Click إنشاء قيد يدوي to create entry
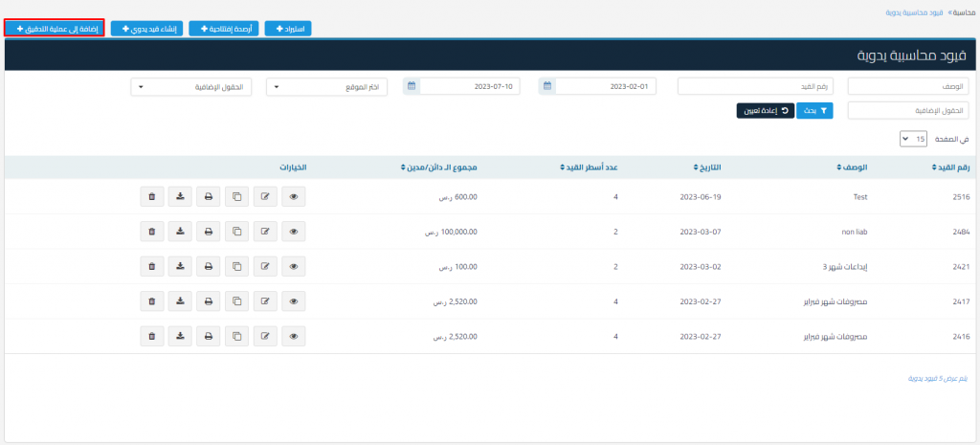Screen dimensions: 980x445 [x=146, y=29]
